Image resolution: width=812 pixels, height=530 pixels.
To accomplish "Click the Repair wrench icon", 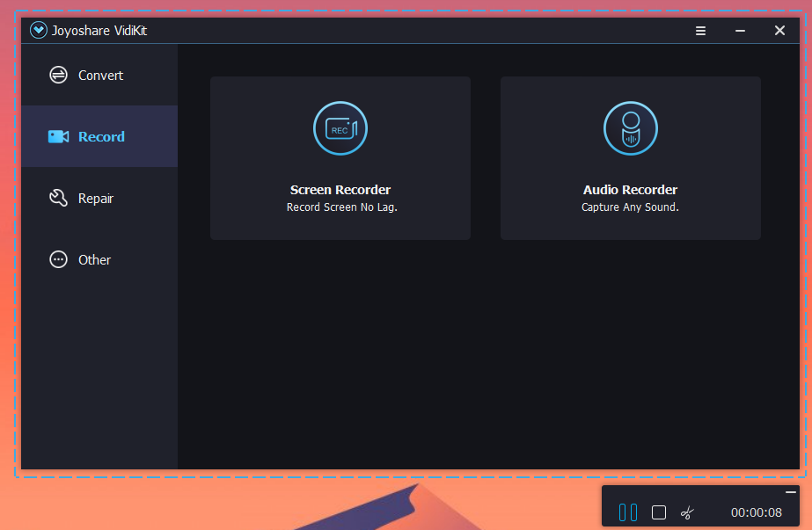I will 58,199.
